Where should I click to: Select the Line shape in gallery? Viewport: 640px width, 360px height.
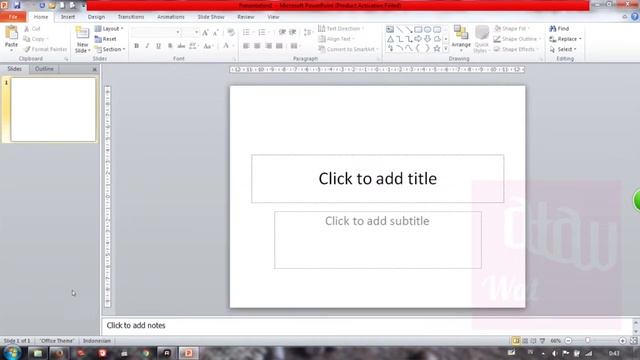pyautogui.click(x=400, y=29)
